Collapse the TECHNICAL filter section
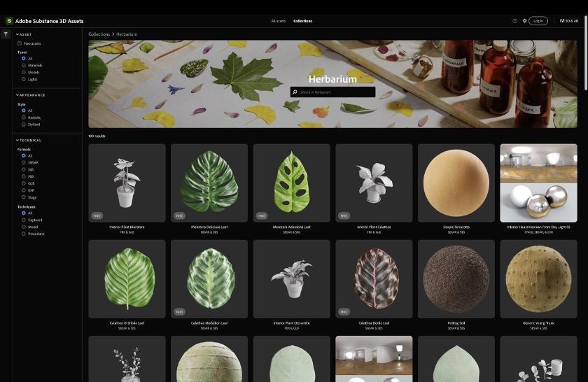The width and height of the screenshot is (588, 382). coord(29,140)
